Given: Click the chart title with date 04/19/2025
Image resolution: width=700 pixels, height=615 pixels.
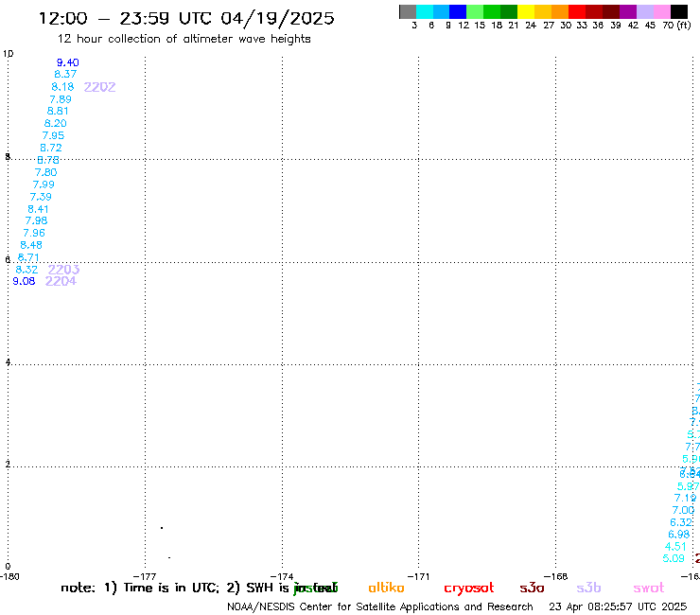Looking at the screenshot, I should (186, 18).
